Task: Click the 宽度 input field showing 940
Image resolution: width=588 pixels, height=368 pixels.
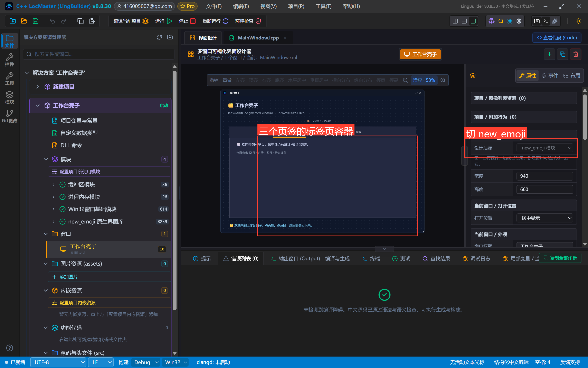Action: click(545, 176)
